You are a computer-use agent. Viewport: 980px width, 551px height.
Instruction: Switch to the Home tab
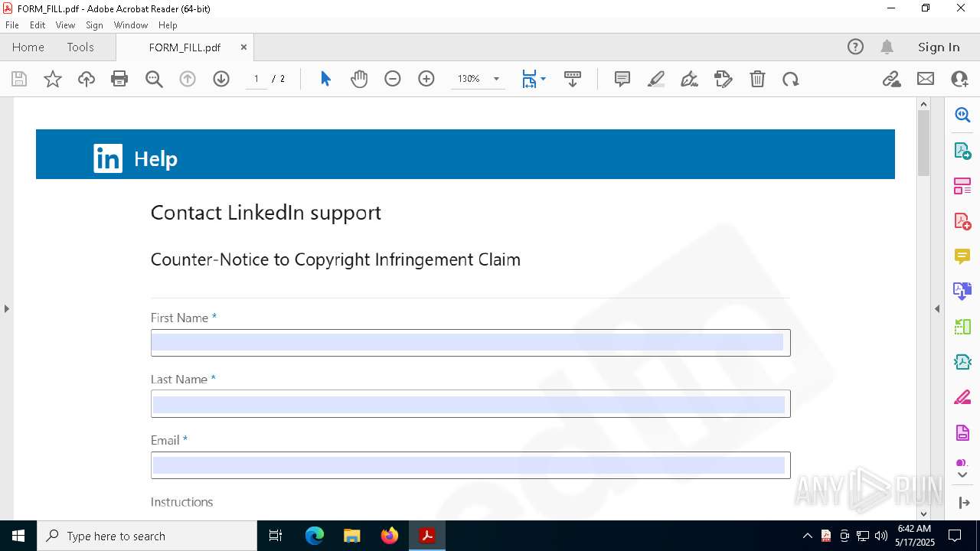(28, 47)
